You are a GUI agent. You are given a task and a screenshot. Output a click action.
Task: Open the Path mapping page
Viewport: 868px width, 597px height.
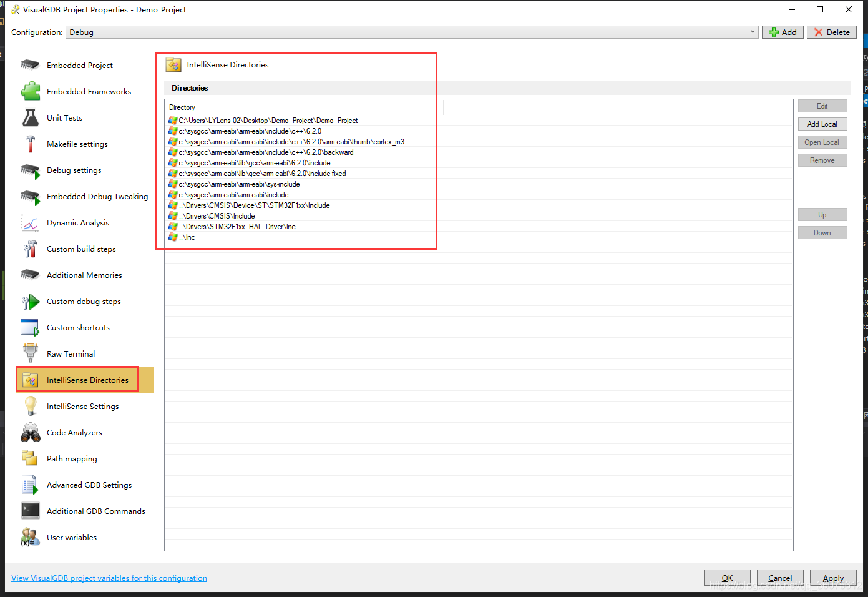pyautogui.click(x=72, y=458)
